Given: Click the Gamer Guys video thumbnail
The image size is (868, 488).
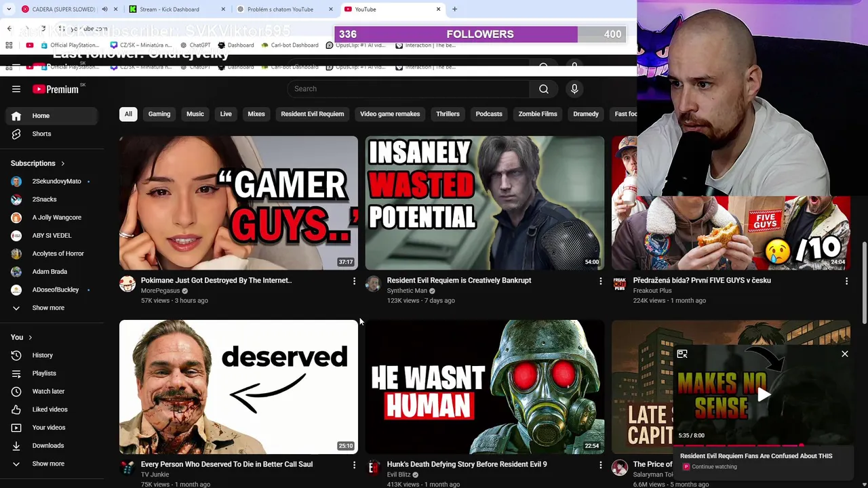Looking at the screenshot, I should [x=239, y=203].
